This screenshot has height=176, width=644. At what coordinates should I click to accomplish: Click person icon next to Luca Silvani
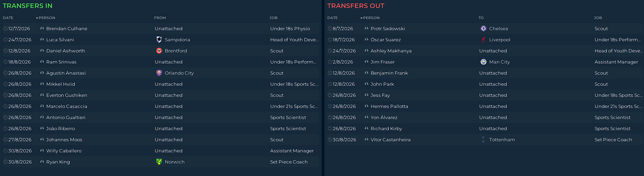(42, 40)
